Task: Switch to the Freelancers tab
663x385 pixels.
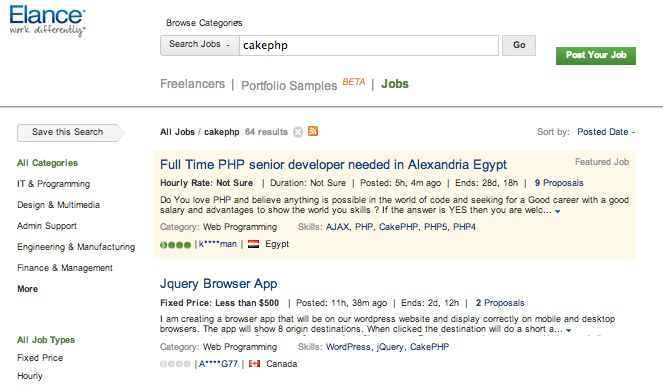Action: click(x=192, y=84)
